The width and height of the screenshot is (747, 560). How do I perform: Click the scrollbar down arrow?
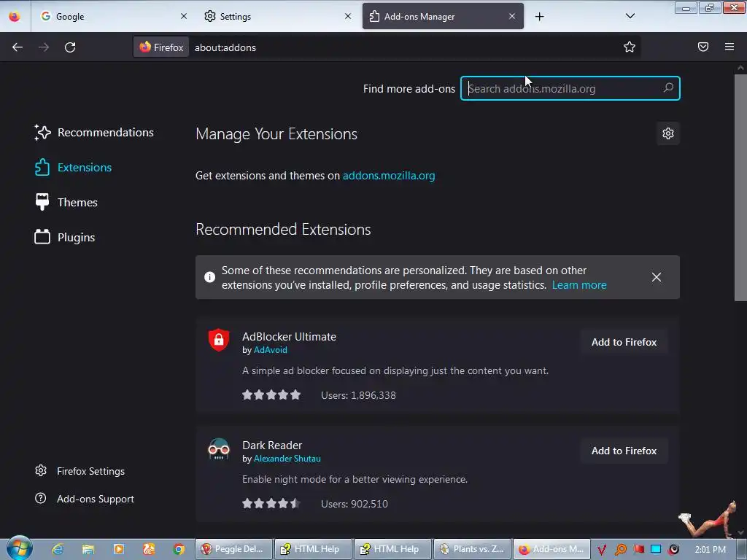tap(740, 533)
